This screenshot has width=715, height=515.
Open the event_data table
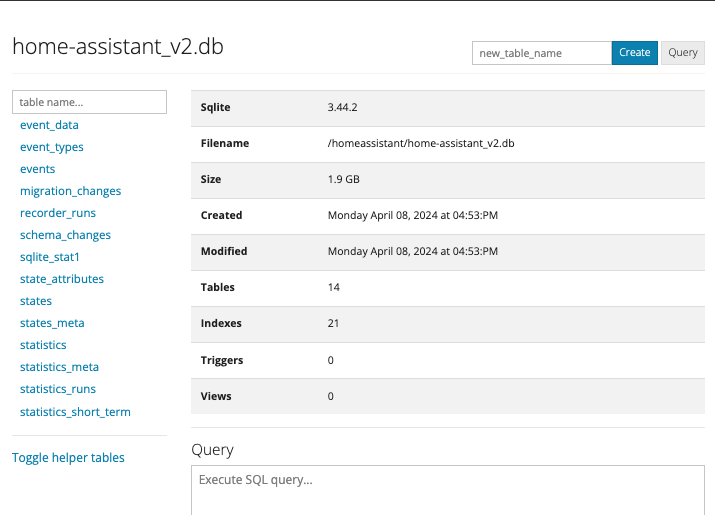click(x=49, y=125)
